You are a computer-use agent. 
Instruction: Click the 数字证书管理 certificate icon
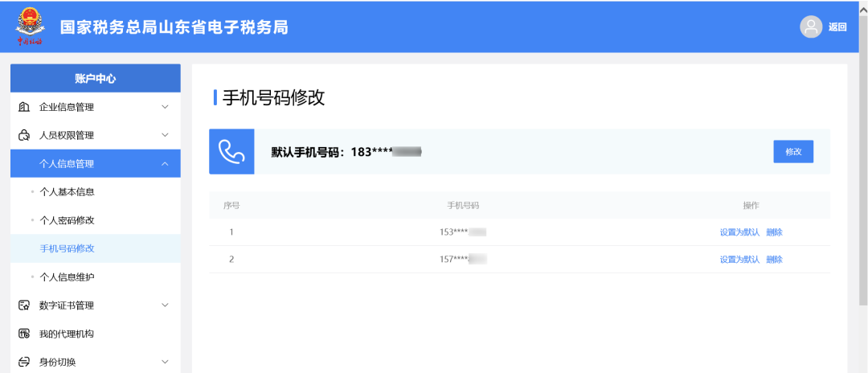pos(24,305)
